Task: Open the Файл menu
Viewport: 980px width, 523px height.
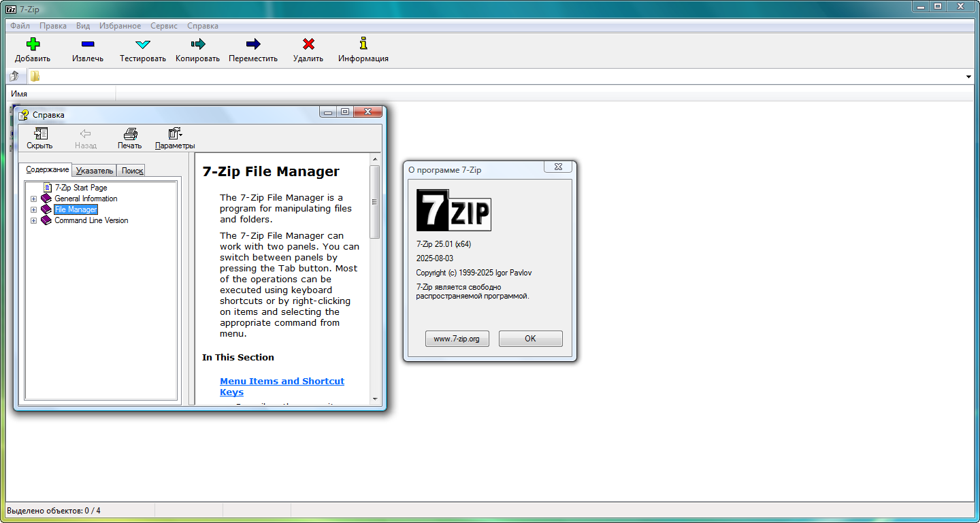Action: pyautogui.click(x=20, y=26)
